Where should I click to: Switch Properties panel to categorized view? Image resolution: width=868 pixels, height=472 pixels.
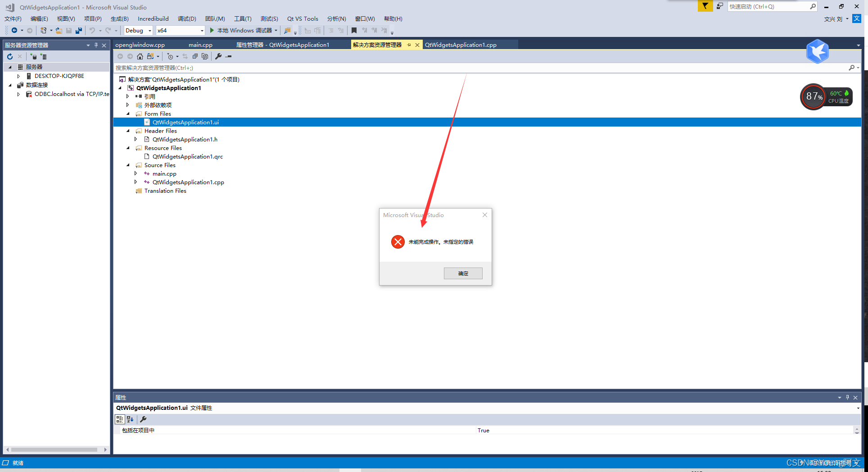(x=120, y=419)
